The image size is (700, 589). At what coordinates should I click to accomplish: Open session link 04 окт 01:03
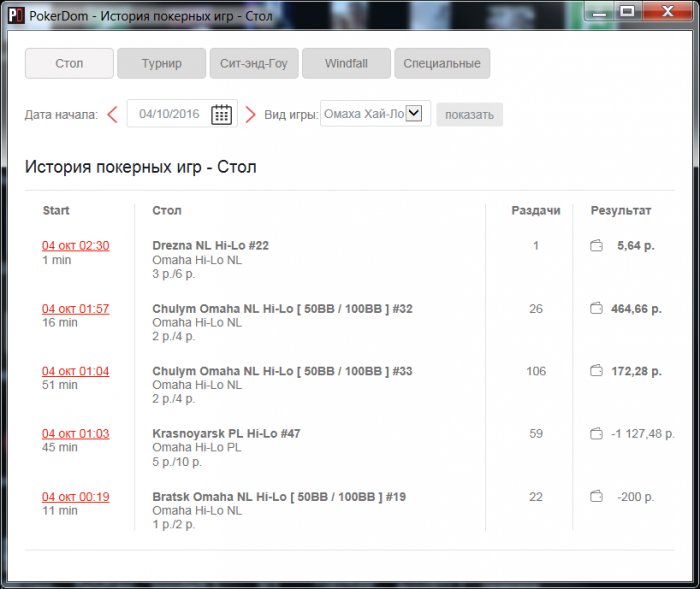tap(75, 434)
